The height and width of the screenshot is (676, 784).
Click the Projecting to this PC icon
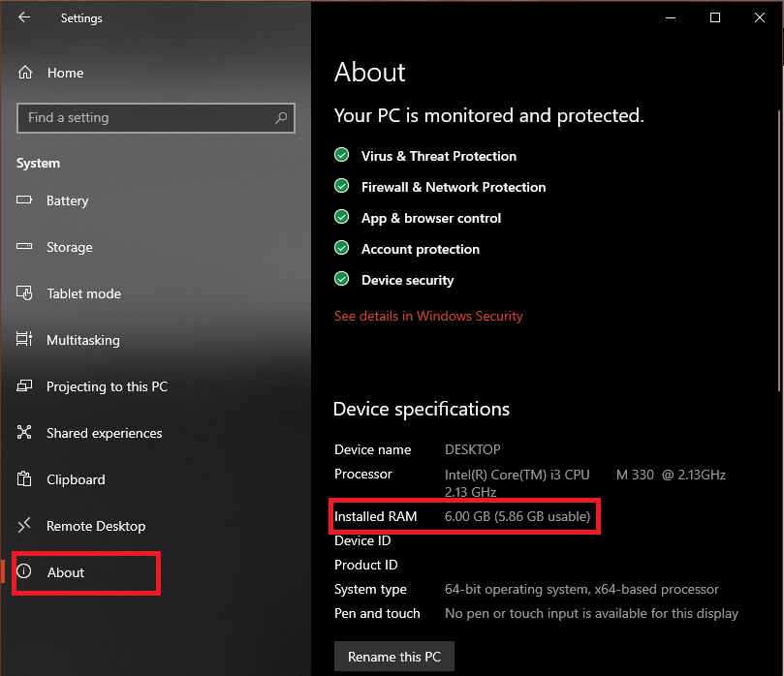[x=26, y=386]
